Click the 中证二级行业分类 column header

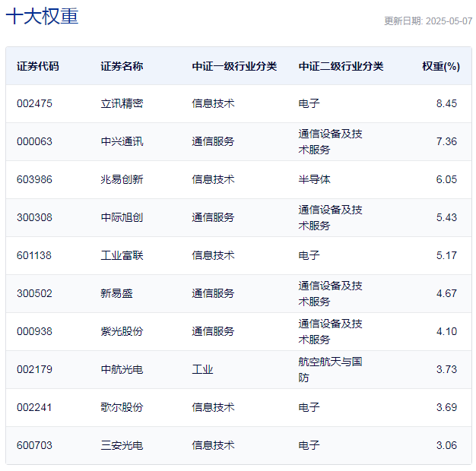point(341,66)
